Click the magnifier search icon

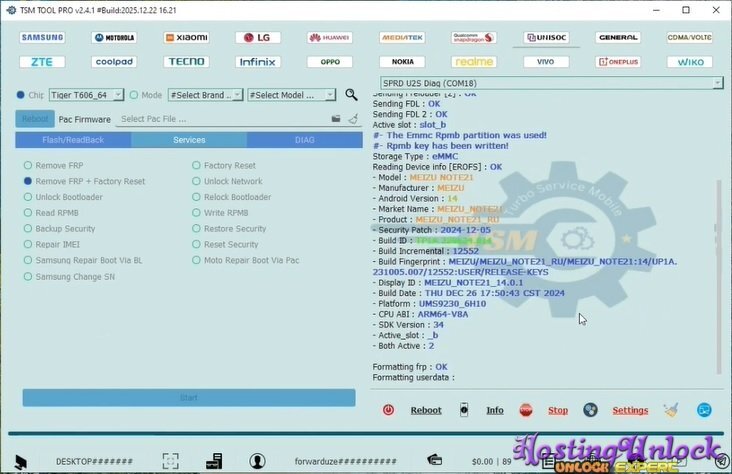point(351,95)
